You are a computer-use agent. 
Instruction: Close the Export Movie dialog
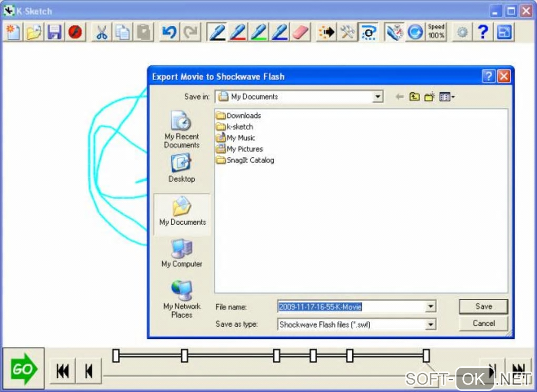(504, 76)
